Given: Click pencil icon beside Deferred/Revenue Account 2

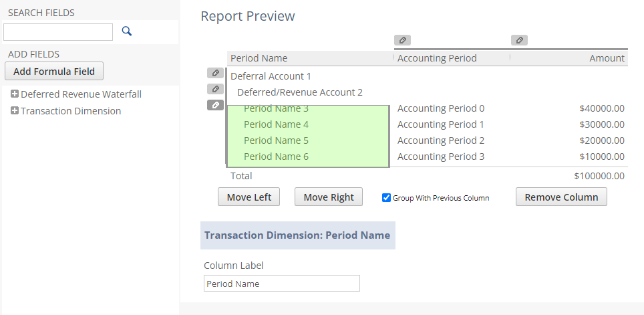Looking at the screenshot, I should pyautogui.click(x=215, y=89).
